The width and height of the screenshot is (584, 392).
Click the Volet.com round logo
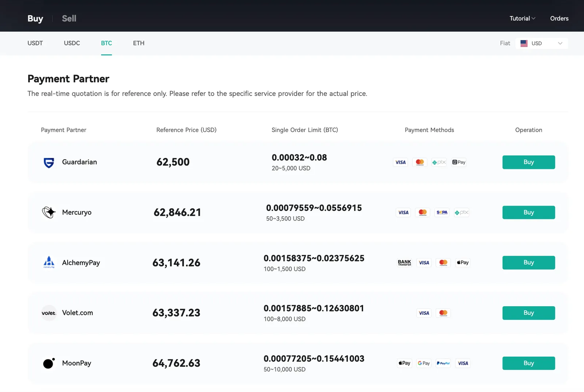tap(49, 313)
